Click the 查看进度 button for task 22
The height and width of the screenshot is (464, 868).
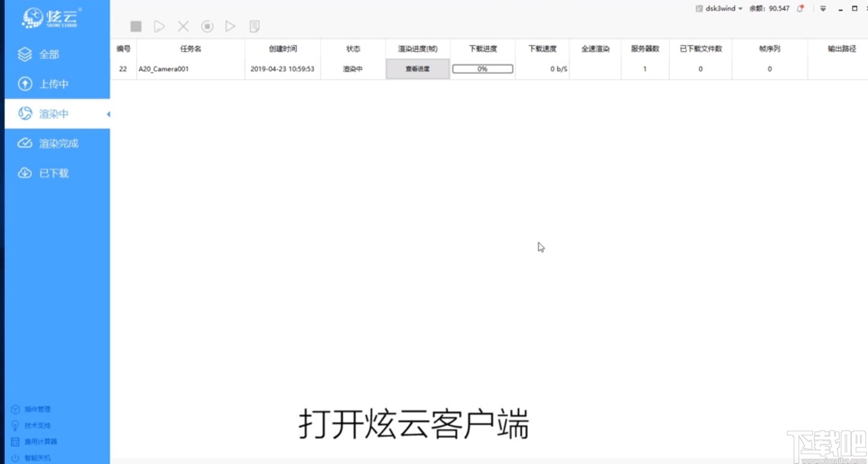[417, 68]
